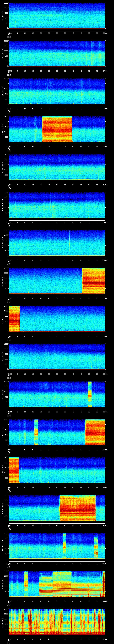This screenshot has height=644, width=114.
Task: Select the wide red burst in 9:28 spectrogram
Action: 57,129
